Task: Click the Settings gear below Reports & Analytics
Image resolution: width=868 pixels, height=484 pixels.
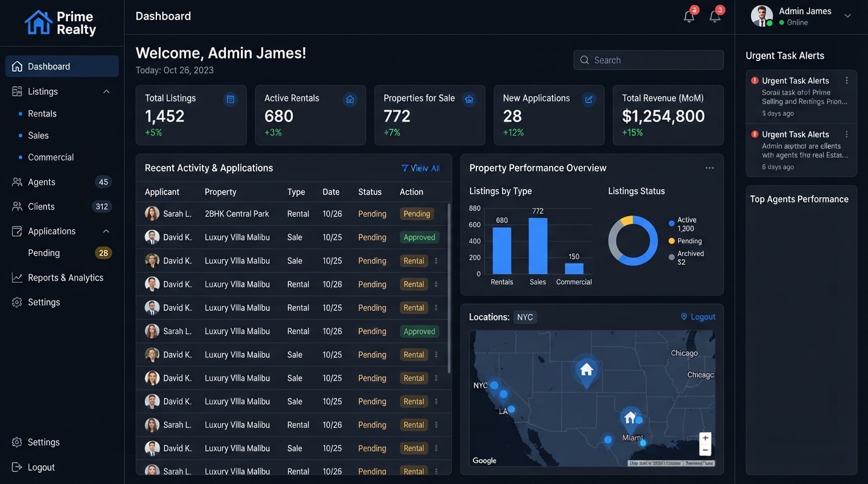Action: pyautogui.click(x=17, y=302)
